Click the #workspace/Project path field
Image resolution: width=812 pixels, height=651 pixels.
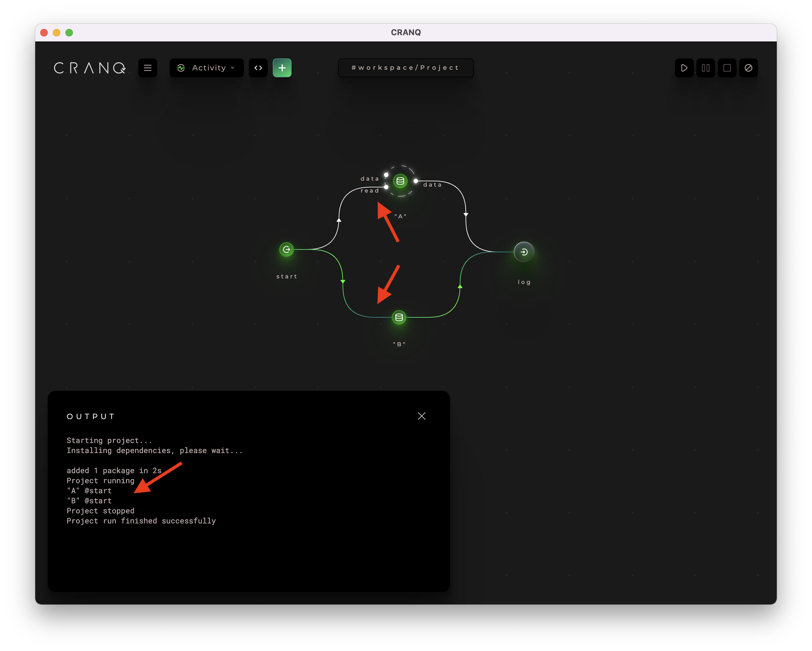[405, 68]
